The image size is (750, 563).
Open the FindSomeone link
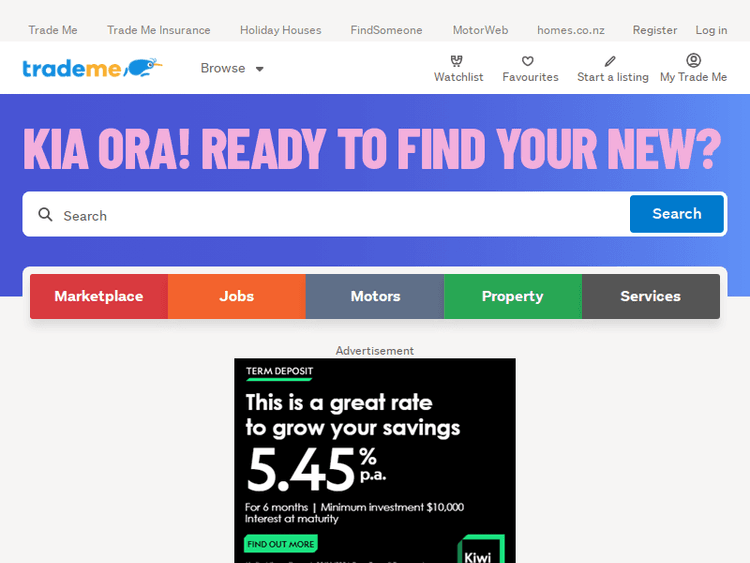[x=386, y=30]
